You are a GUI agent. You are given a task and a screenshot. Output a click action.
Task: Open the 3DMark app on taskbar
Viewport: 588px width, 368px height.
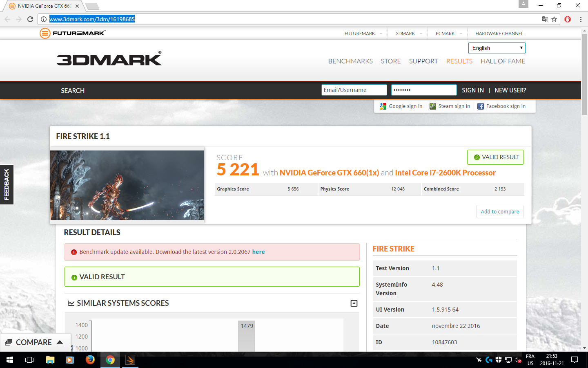(x=130, y=360)
